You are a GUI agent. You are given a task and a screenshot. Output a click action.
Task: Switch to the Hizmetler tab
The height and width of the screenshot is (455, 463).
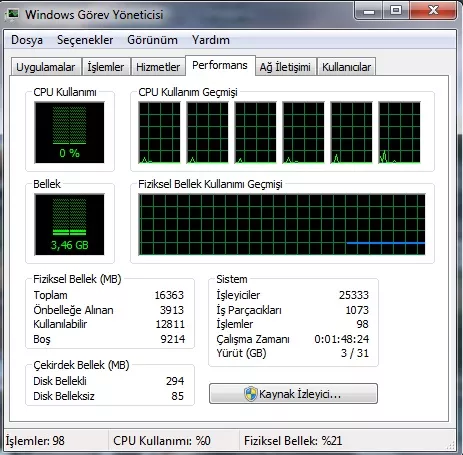pos(158,67)
